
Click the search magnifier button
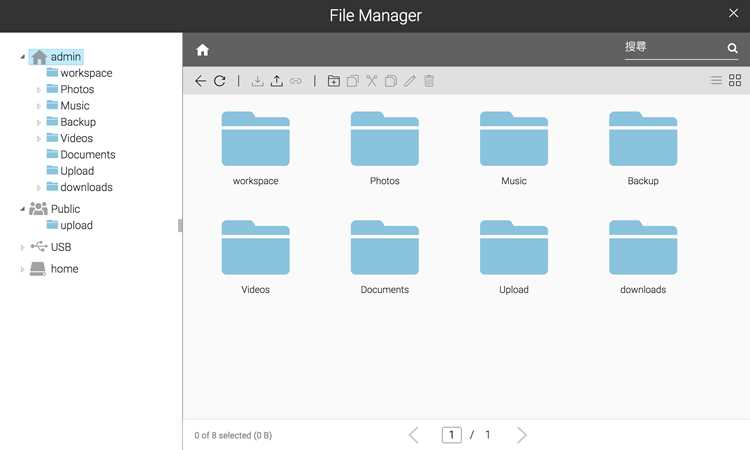(x=732, y=48)
